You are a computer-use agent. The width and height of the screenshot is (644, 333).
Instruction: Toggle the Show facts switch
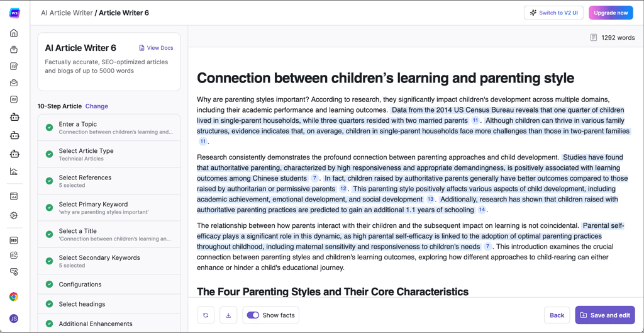click(x=253, y=315)
